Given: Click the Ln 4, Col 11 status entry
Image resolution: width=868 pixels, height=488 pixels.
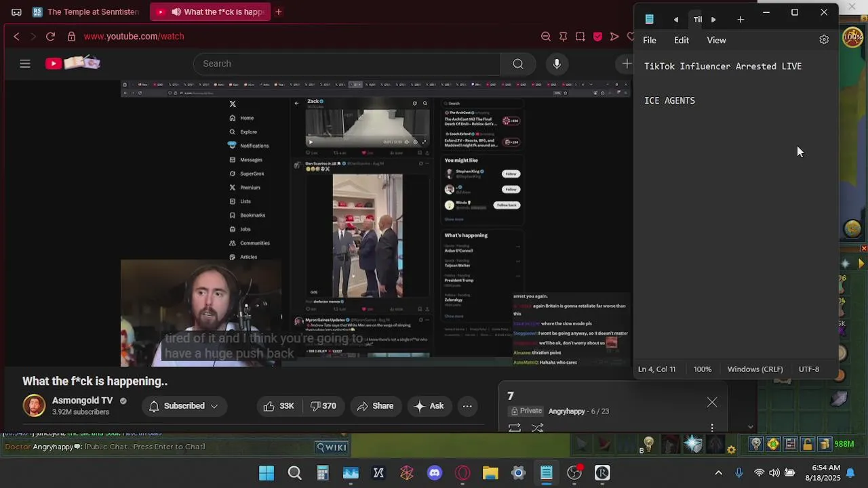Looking at the screenshot, I should pyautogui.click(x=656, y=369).
